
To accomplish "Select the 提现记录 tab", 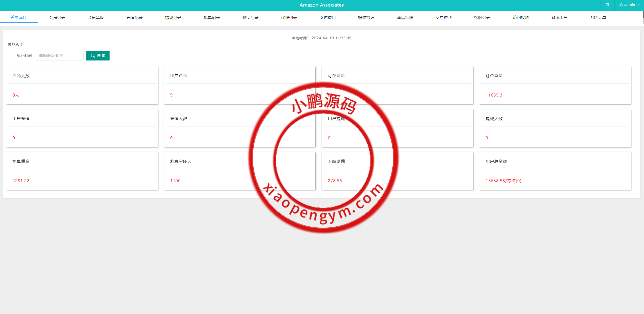I will click(173, 17).
